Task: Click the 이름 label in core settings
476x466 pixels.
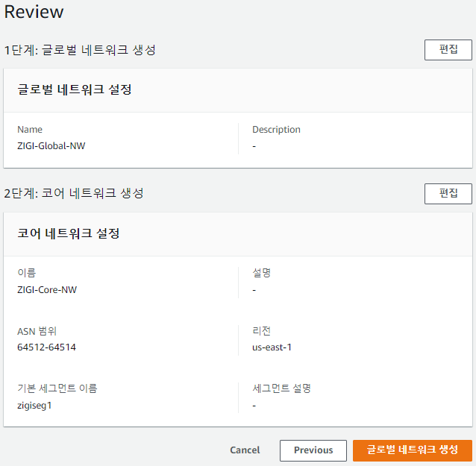Action: (27, 273)
